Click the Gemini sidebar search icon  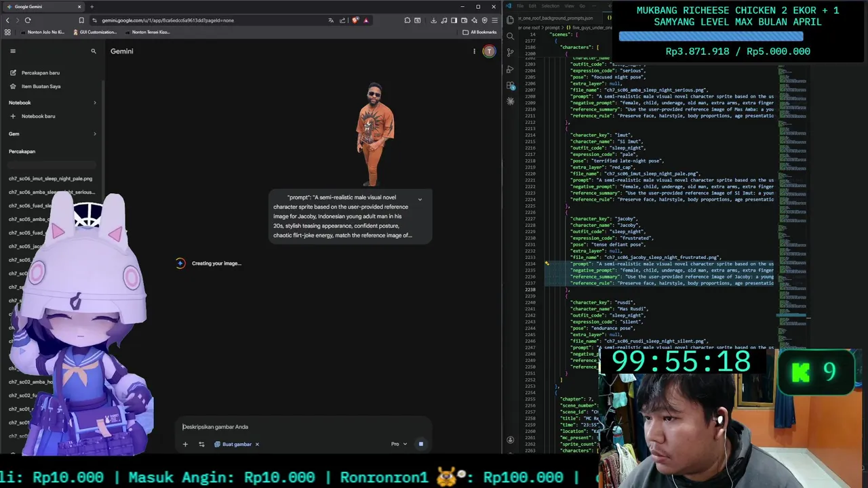click(x=94, y=51)
